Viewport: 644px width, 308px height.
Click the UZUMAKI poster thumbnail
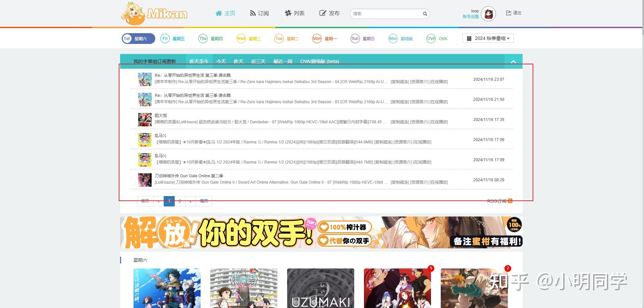click(320, 288)
